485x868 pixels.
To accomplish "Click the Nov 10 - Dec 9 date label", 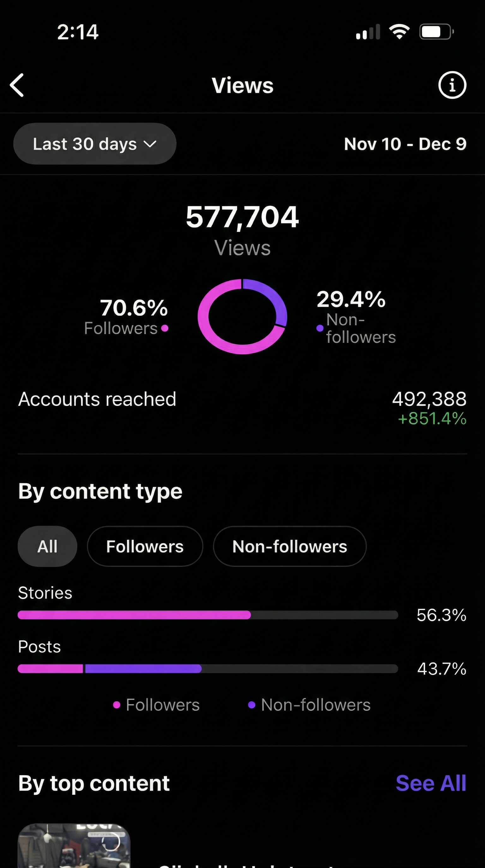I will click(405, 144).
